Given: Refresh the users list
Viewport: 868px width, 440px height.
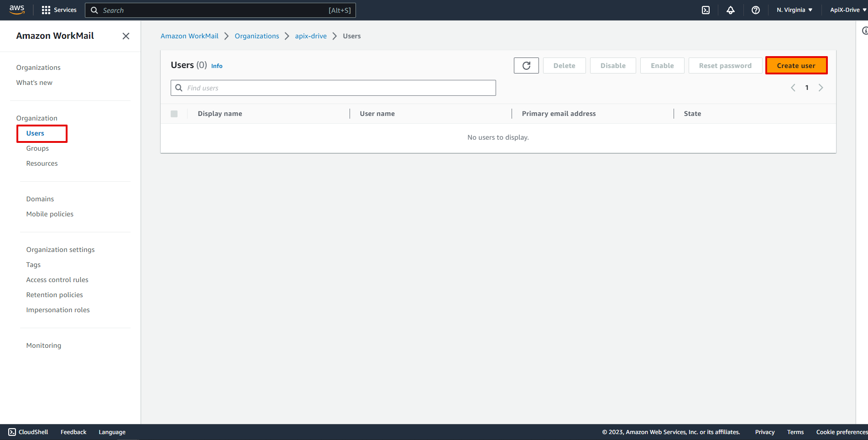Looking at the screenshot, I should point(526,66).
